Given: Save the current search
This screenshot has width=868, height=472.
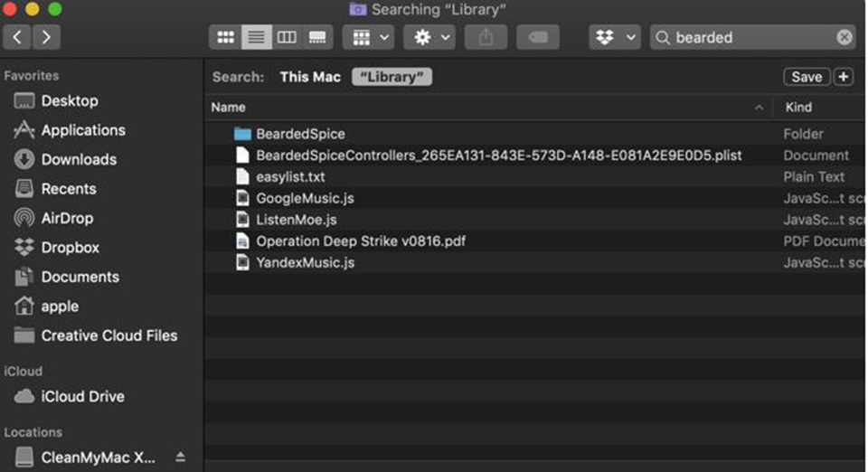Looking at the screenshot, I should [807, 77].
